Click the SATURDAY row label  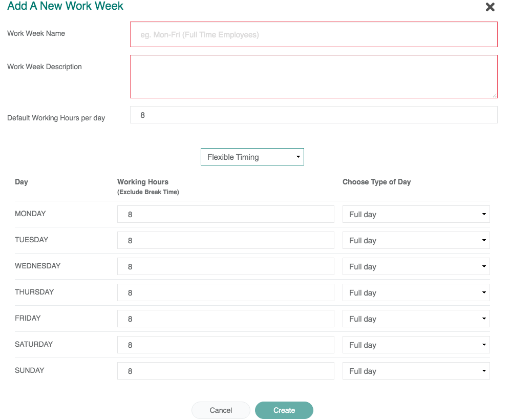34,344
